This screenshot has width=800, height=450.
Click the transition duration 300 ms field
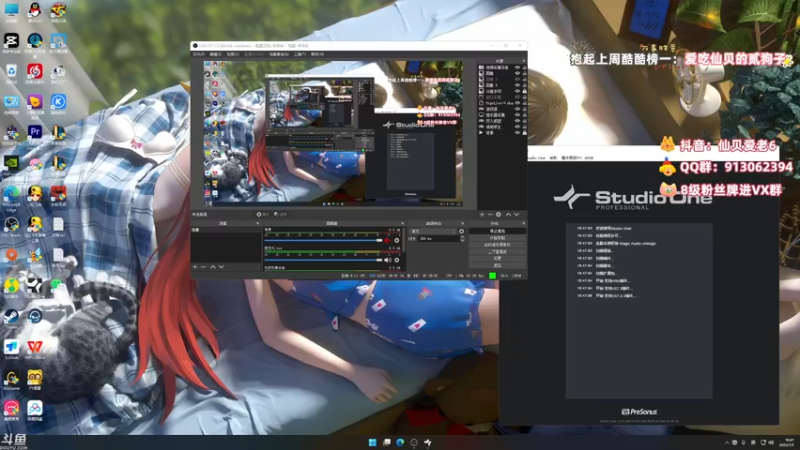438,238
